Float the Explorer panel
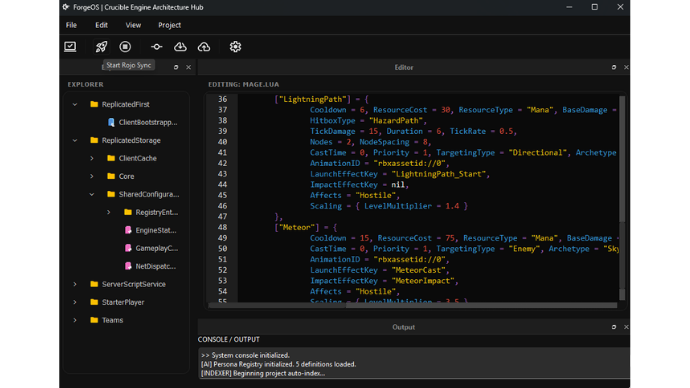Viewport: 690px width, 388px height. tap(176, 67)
